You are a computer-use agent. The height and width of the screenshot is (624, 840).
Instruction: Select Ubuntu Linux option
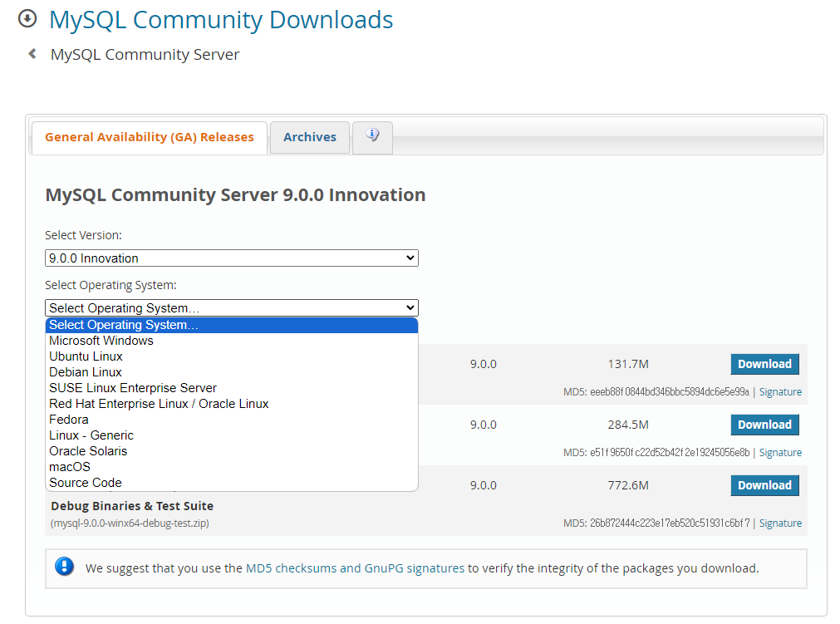[x=232, y=356]
